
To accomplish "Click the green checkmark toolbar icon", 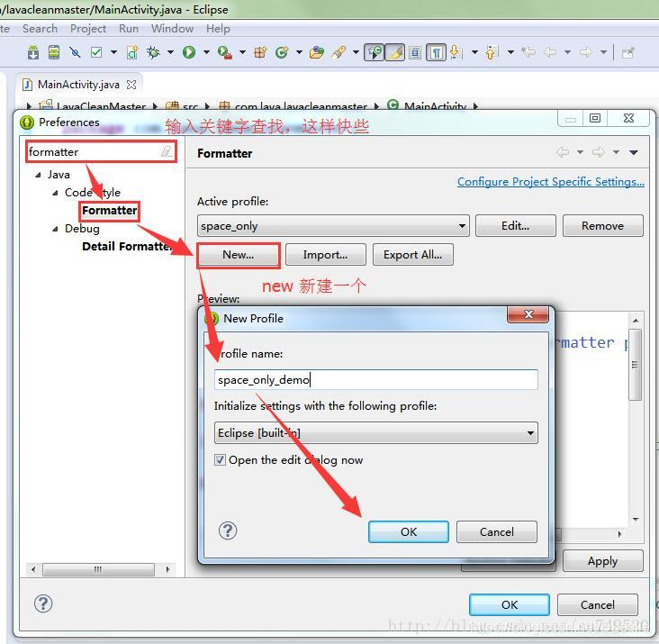I will [96, 52].
